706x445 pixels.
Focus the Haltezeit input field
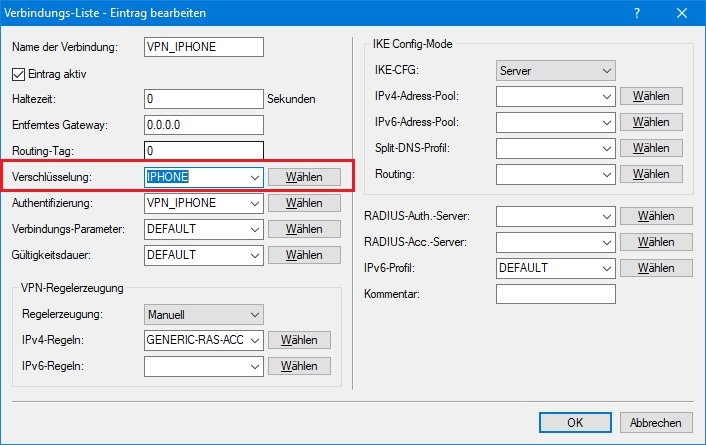(203, 99)
